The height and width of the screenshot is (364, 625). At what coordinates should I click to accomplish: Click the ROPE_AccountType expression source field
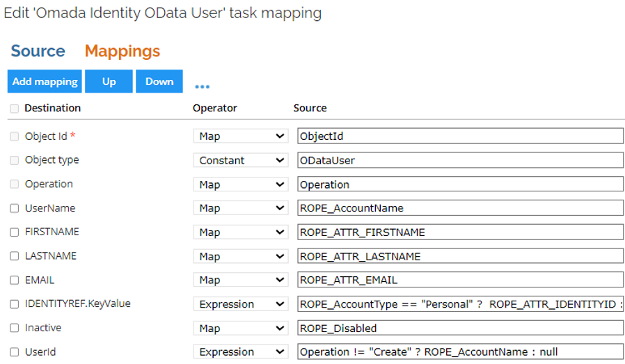pyautogui.click(x=460, y=304)
